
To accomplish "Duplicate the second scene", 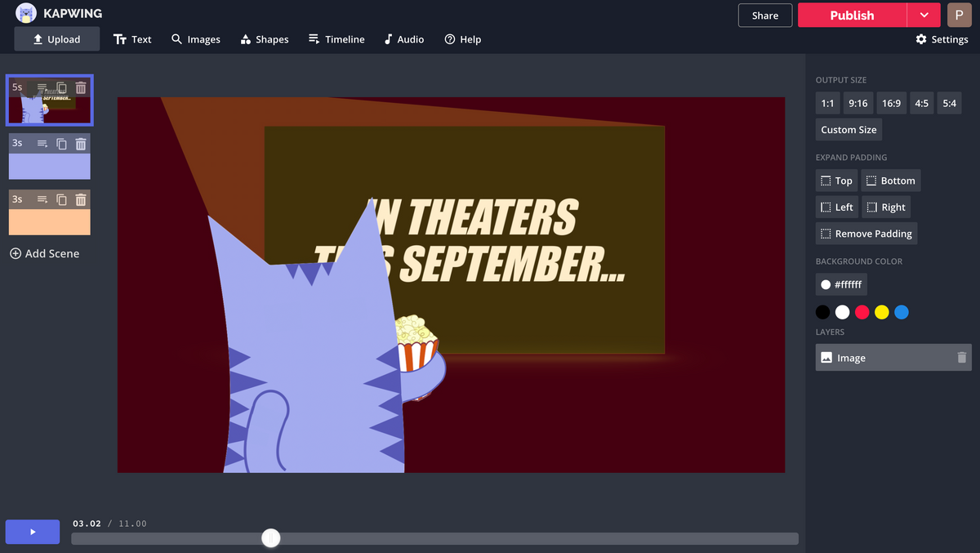I will click(x=61, y=145).
